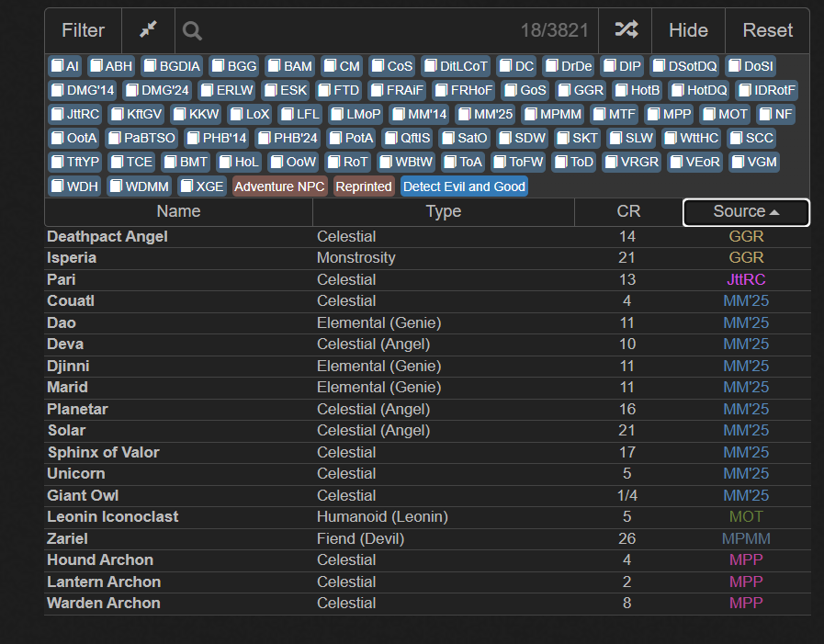Open the Unicorn entry
This screenshot has width=824, height=644.
point(427,474)
